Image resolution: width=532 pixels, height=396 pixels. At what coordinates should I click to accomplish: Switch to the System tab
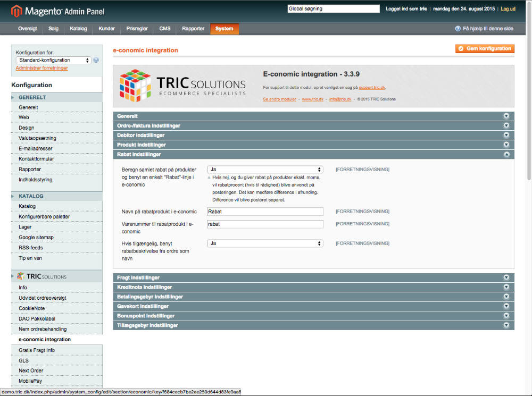[224, 29]
